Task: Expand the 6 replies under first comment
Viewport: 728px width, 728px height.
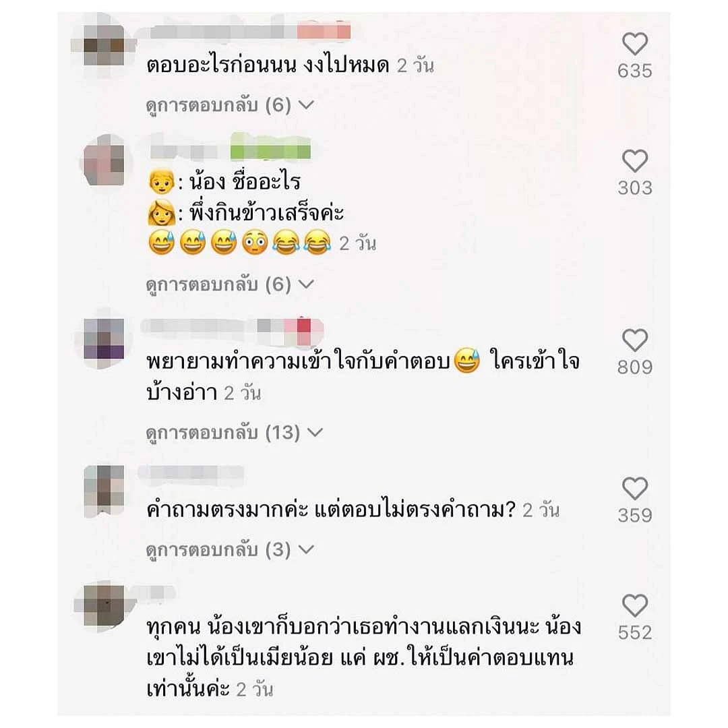Action: [230, 105]
